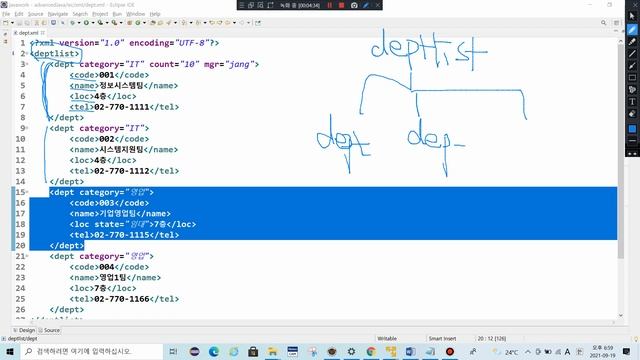Open the Windows Start menu
Screen dimensions: 640x360
10,351
